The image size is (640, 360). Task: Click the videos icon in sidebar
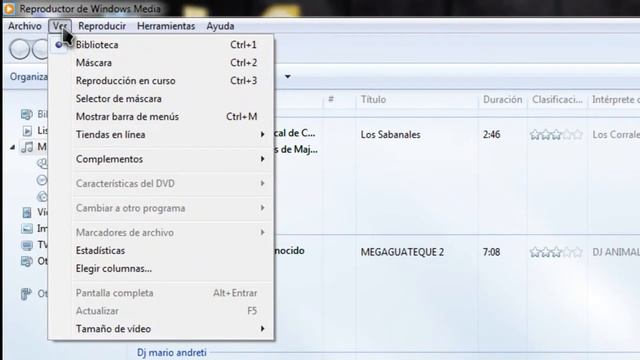click(27, 212)
